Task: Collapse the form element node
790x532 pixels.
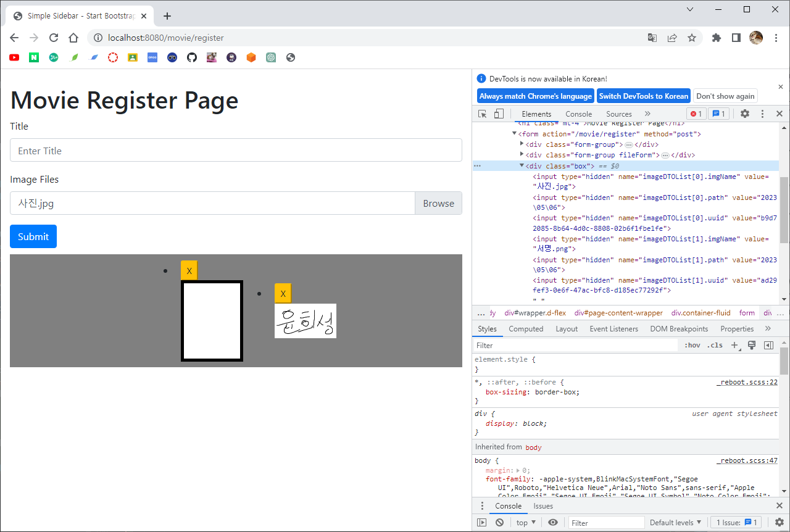Action: 515,133
